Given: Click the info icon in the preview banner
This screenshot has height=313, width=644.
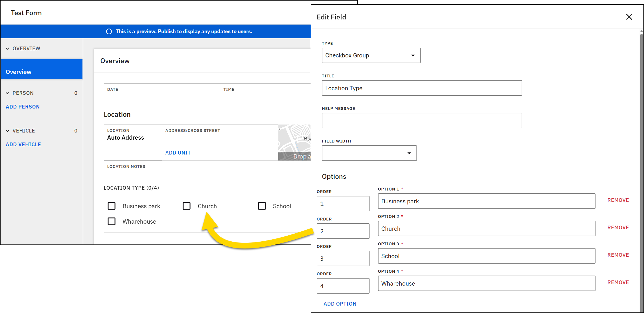Looking at the screenshot, I should 109,31.
